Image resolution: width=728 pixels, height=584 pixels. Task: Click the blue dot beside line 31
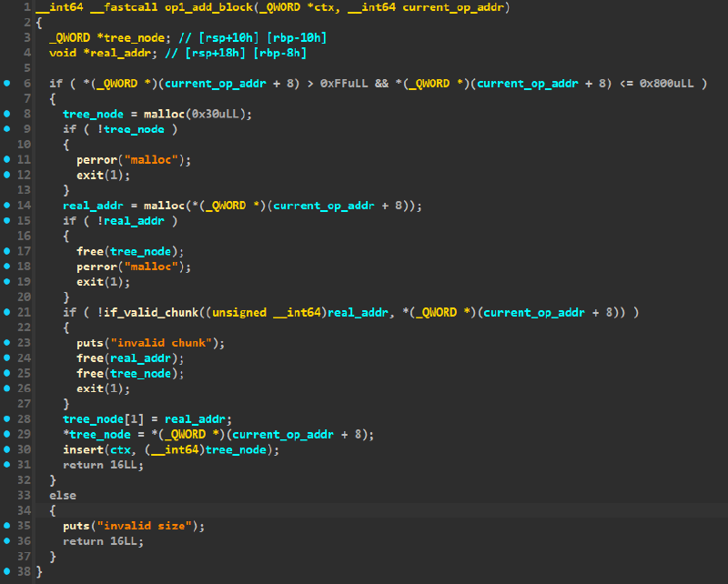tap(7, 465)
